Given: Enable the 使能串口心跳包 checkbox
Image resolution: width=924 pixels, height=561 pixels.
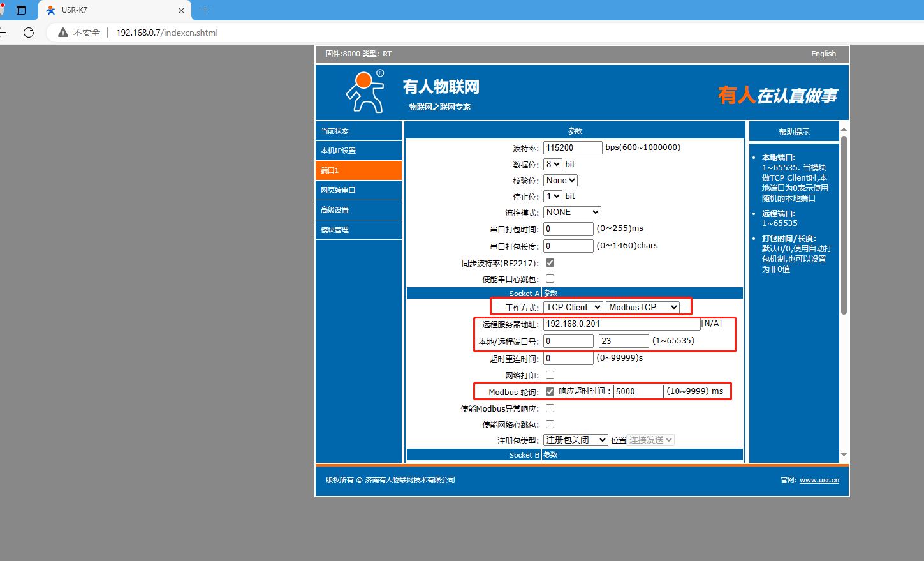Looking at the screenshot, I should point(550,279).
